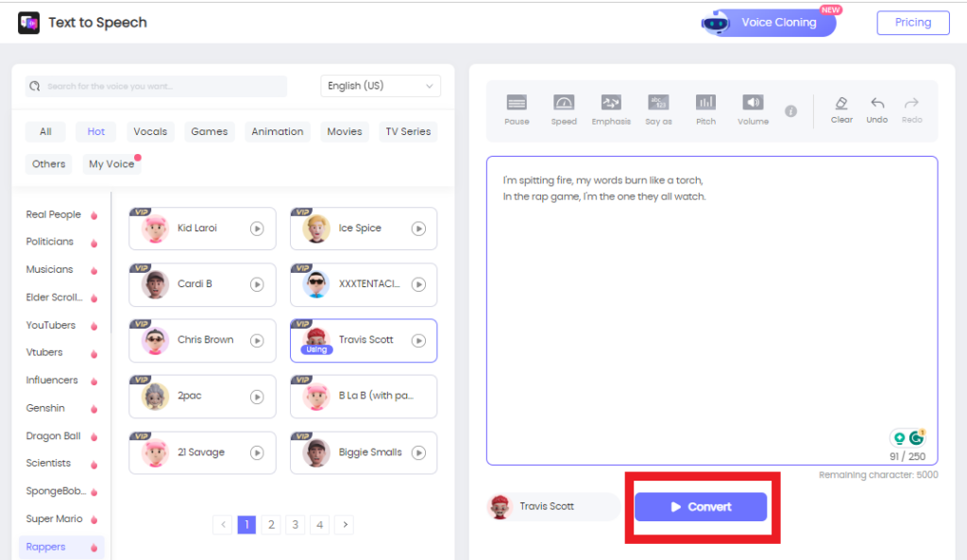Clear the text input area
967x560 pixels.
840,109
